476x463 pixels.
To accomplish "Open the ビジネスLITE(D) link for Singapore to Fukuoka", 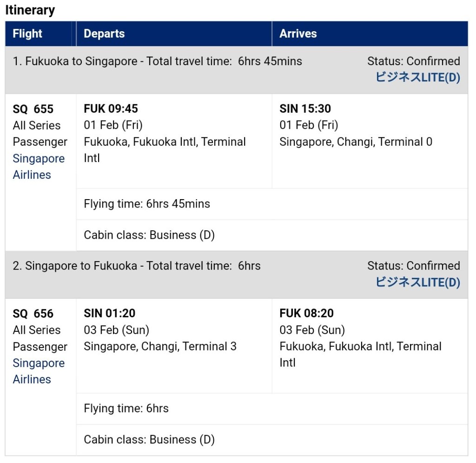I will point(417,282).
